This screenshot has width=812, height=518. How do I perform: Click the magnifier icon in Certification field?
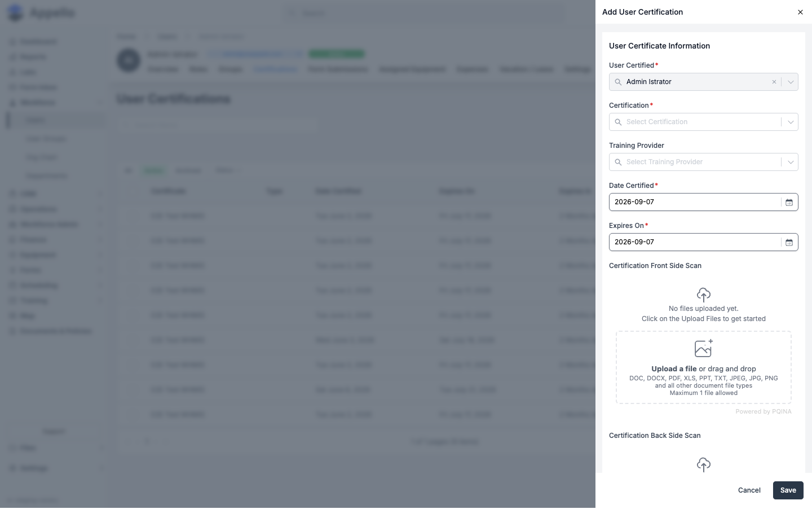click(618, 122)
